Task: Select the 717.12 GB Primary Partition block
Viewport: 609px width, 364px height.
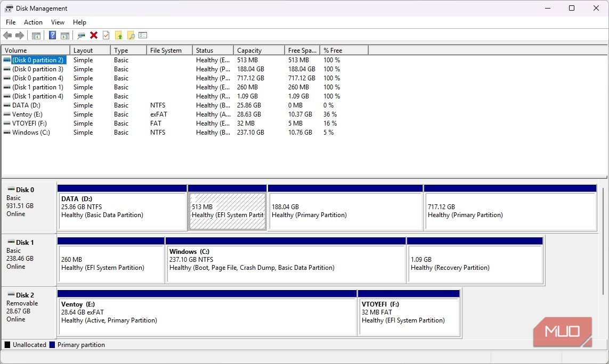Action: [510, 208]
